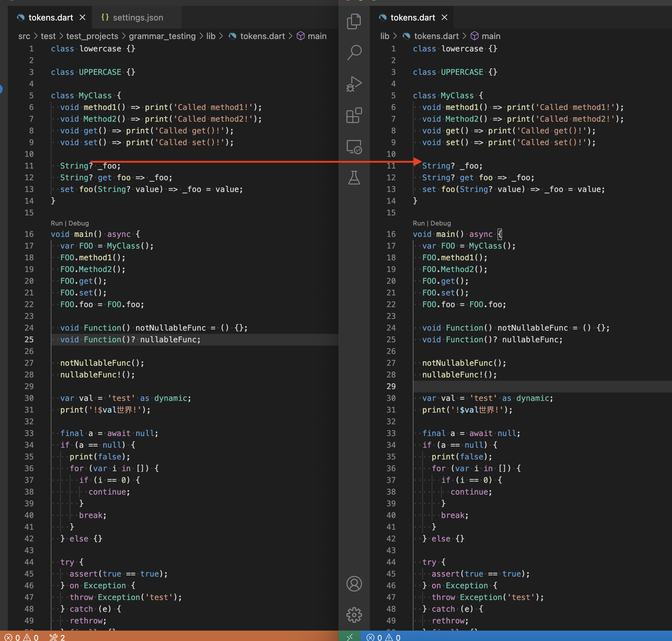Open the Testing flask view
The width and height of the screenshot is (672, 641).
point(355,178)
